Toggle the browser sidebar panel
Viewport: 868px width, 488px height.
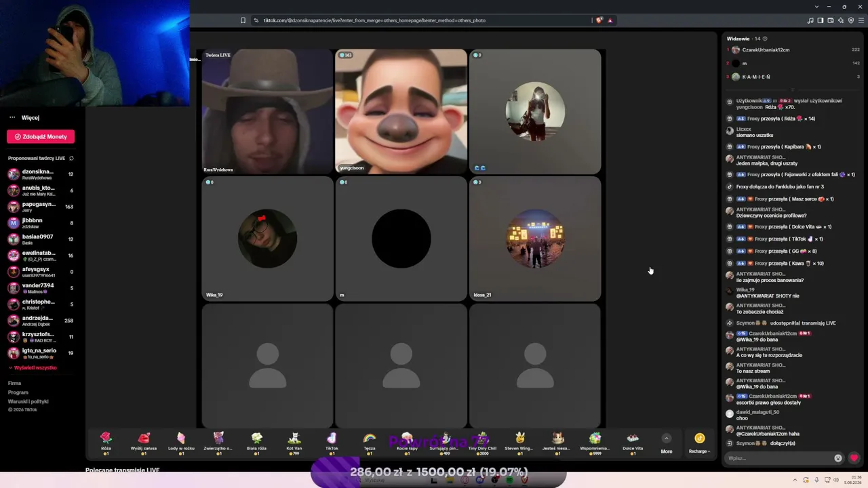click(821, 20)
